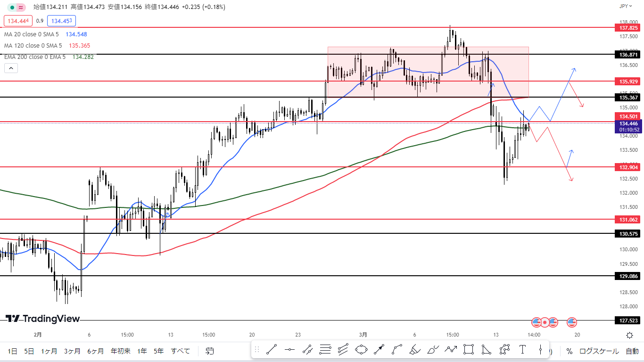
Task: Toggle 自動 auto scale
Action: point(632,351)
